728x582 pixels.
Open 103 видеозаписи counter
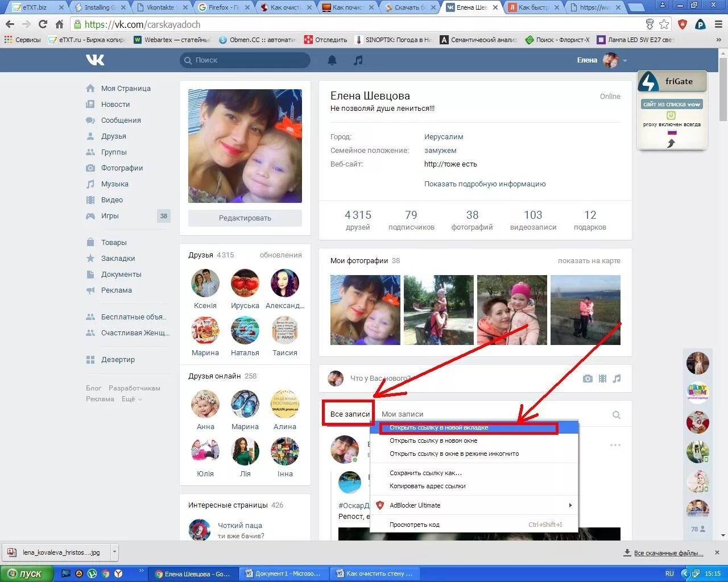[533, 220]
